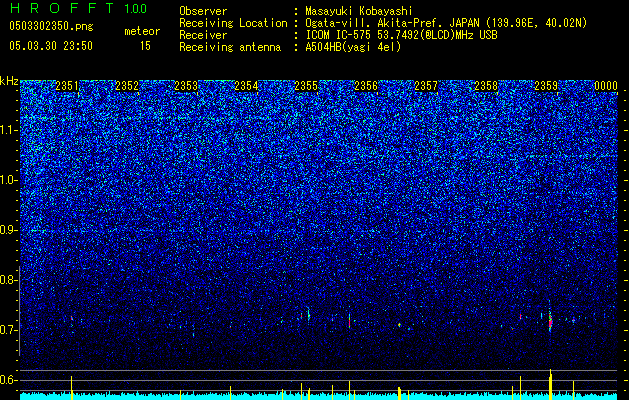This screenshot has width=629, height=400.
Task: Click the 0.8 kHz axis label
Action: click(x=8, y=280)
